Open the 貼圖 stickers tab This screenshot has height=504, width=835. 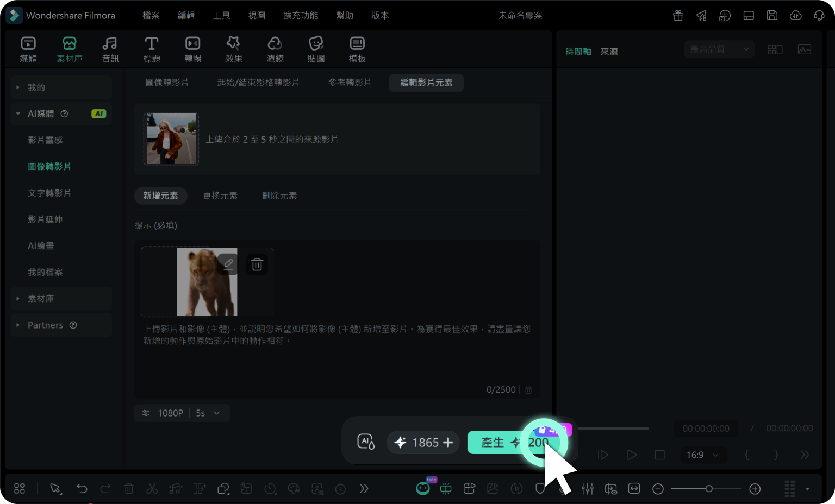pos(316,49)
